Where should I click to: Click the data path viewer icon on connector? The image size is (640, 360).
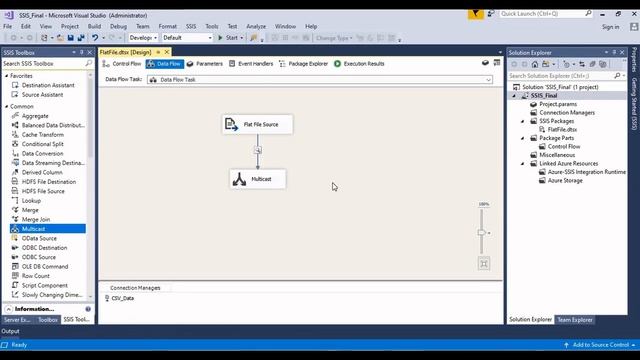pyautogui.click(x=258, y=150)
